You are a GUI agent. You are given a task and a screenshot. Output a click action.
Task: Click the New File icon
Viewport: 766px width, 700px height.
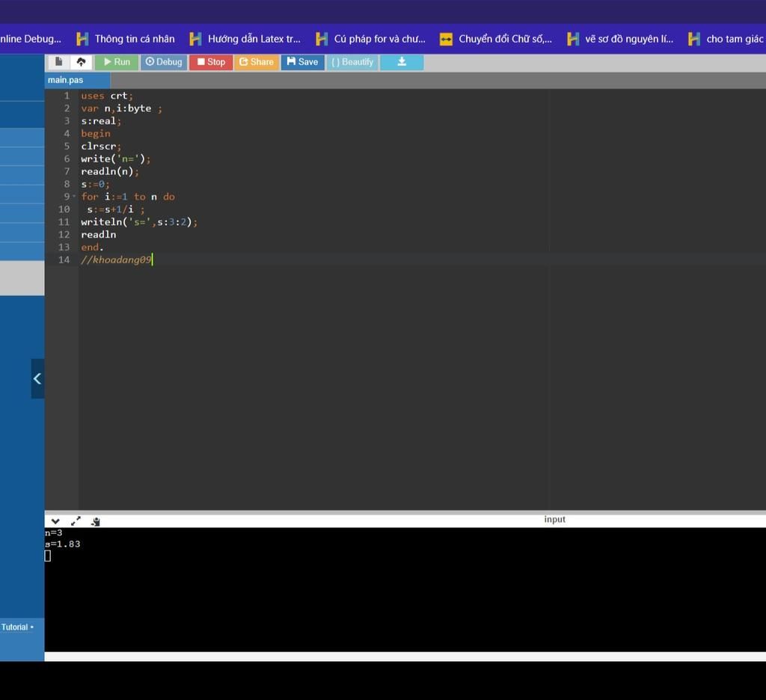click(58, 62)
